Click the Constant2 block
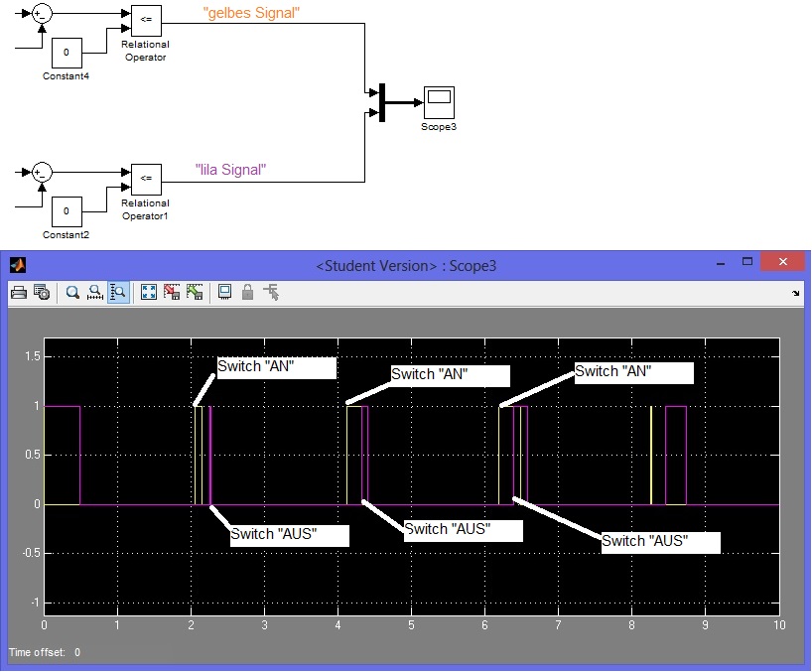812x672 pixels. (67, 211)
